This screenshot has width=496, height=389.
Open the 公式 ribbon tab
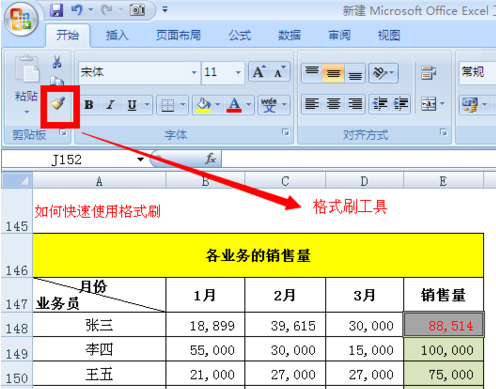[x=240, y=35]
